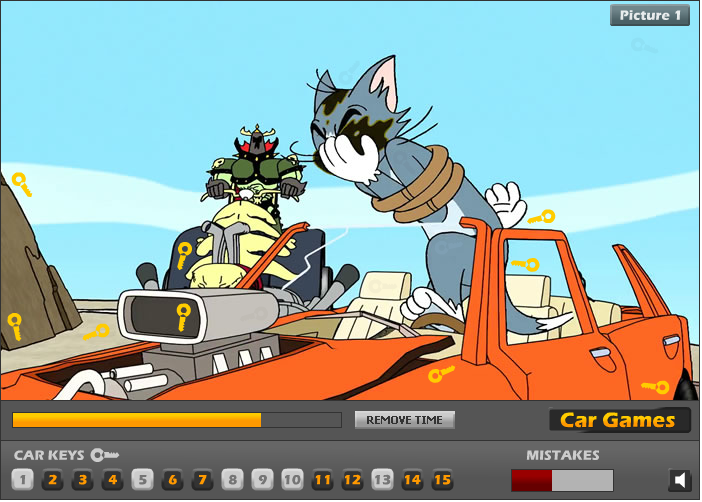Click key counter number 13
This screenshot has height=502, width=702.
click(x=382, y=480)
